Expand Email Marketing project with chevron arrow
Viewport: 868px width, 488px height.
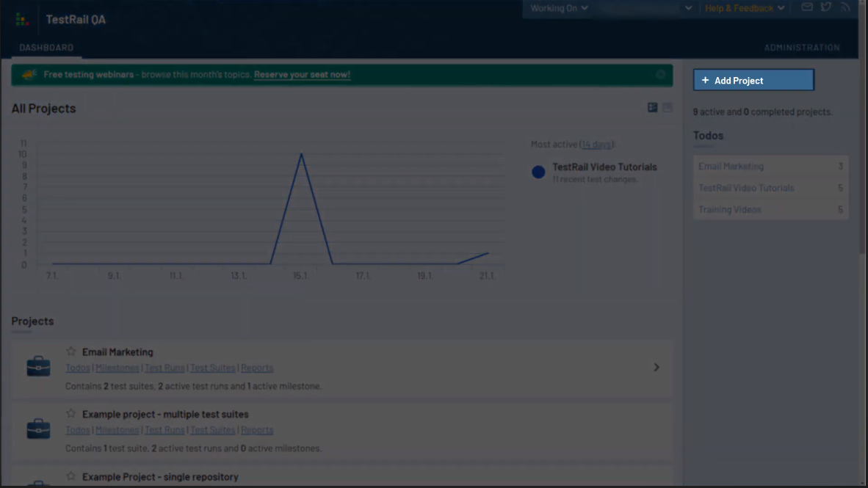click(657, 367)
